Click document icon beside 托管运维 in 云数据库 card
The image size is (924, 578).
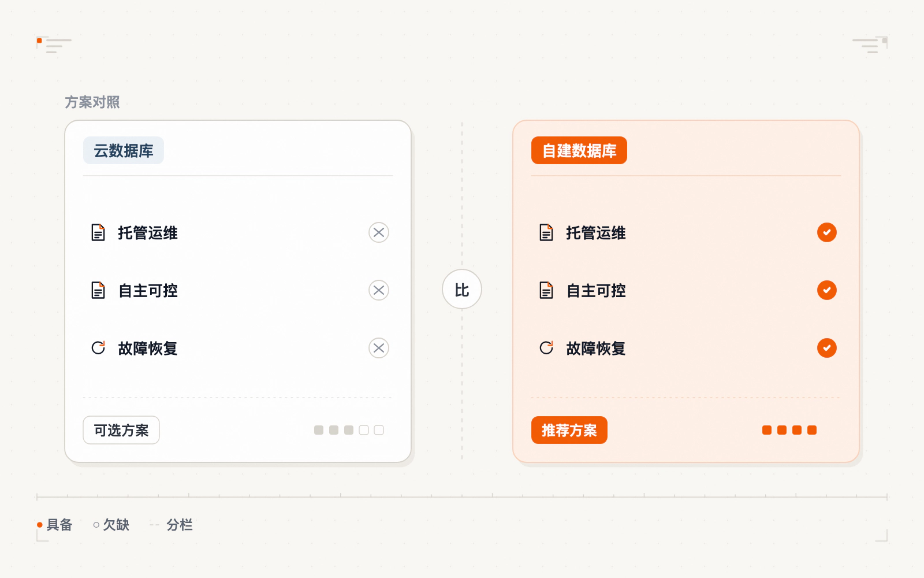(x=98, y=232)
